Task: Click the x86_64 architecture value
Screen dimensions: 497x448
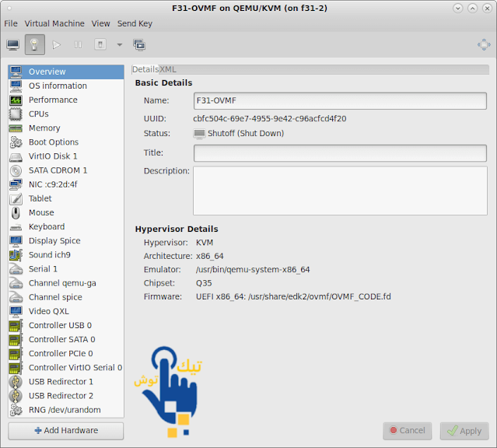Action: (209, 256)
